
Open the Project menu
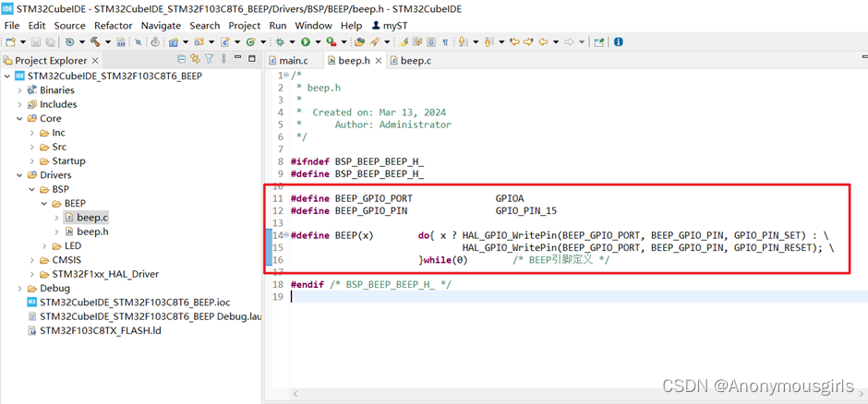point(244,26)
